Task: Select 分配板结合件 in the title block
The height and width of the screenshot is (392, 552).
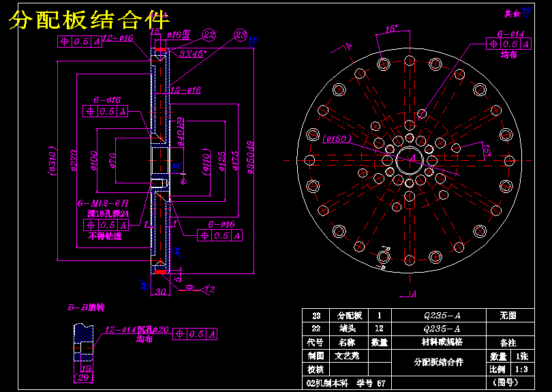Action: tap(439, 363)
